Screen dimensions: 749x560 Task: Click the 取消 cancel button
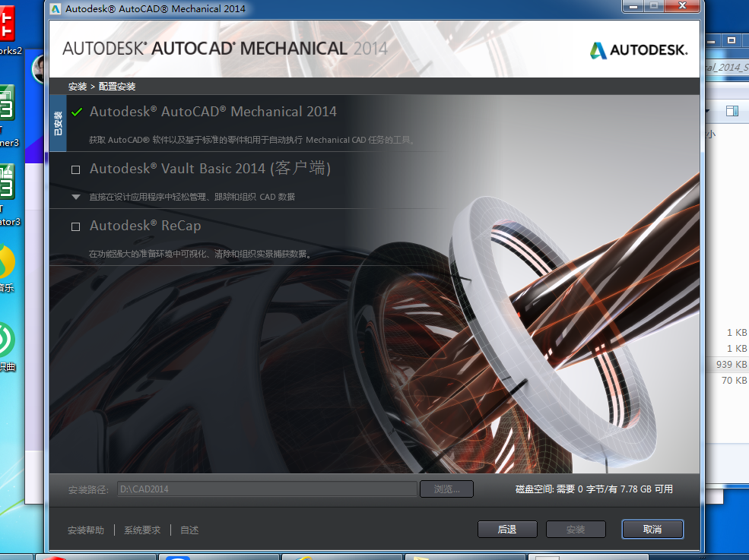[x=652, y=529]
